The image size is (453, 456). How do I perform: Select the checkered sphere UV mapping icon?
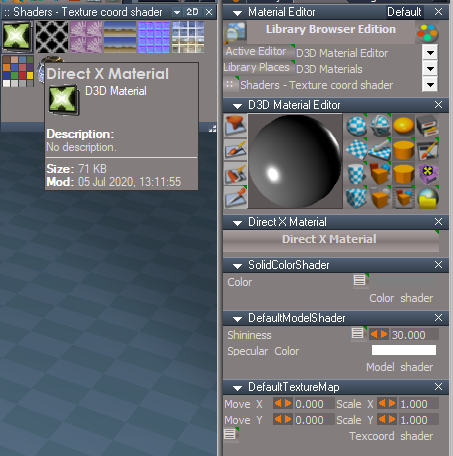click(356, 126)
